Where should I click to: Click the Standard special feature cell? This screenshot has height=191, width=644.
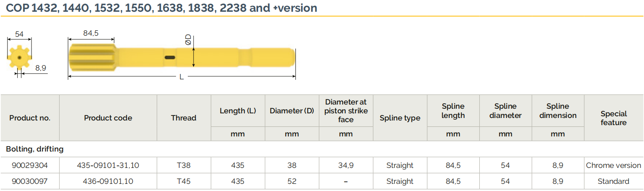point(613,181)
